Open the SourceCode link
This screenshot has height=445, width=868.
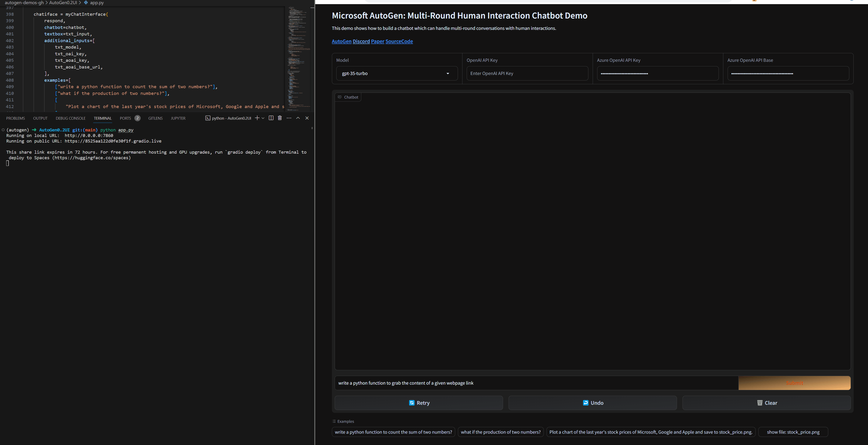(x=399, y=41)
